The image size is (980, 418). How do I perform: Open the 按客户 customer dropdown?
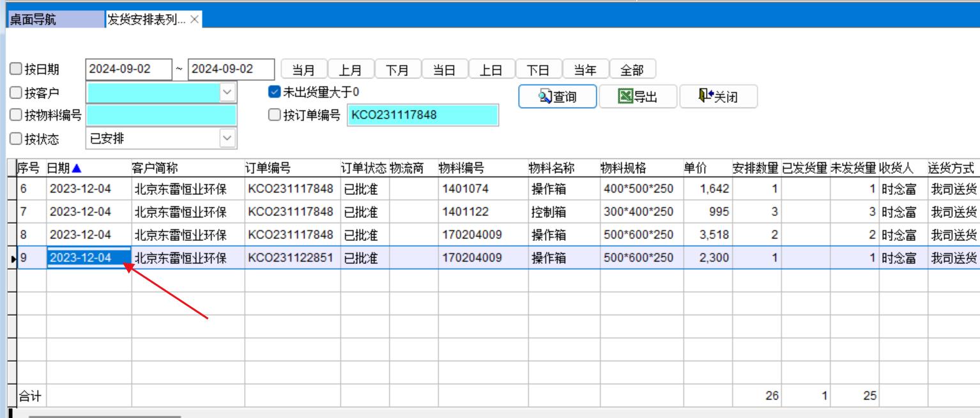(227, 93)
